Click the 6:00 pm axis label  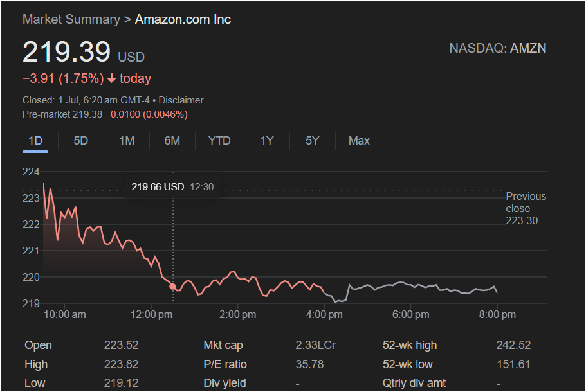(411, 314)
